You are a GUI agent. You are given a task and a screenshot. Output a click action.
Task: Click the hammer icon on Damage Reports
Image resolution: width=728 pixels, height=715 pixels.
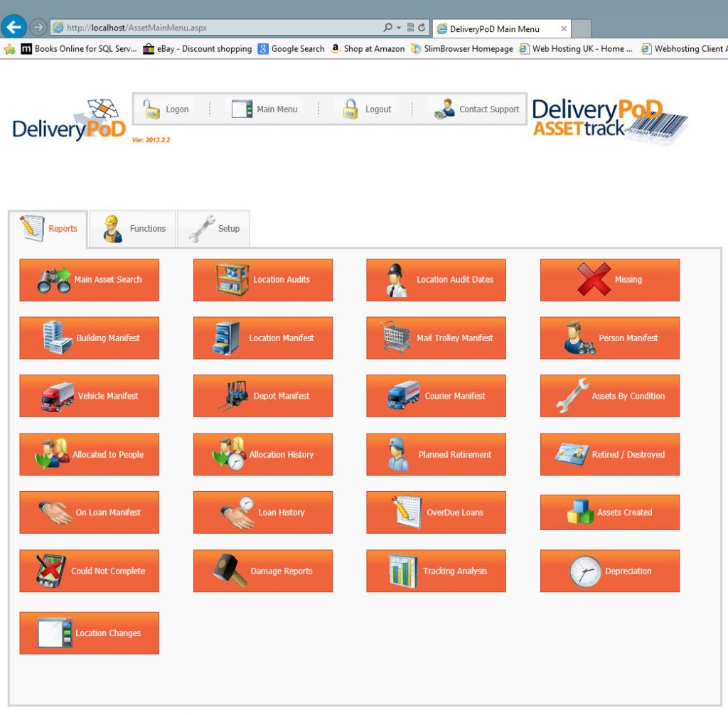(x=230, y=571)
